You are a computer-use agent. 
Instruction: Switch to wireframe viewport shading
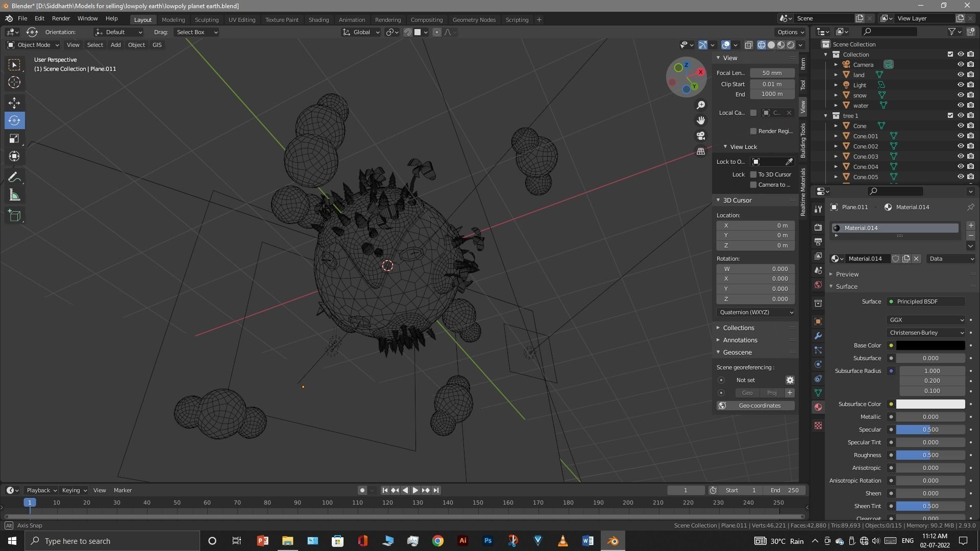click(x=762, y=45)
